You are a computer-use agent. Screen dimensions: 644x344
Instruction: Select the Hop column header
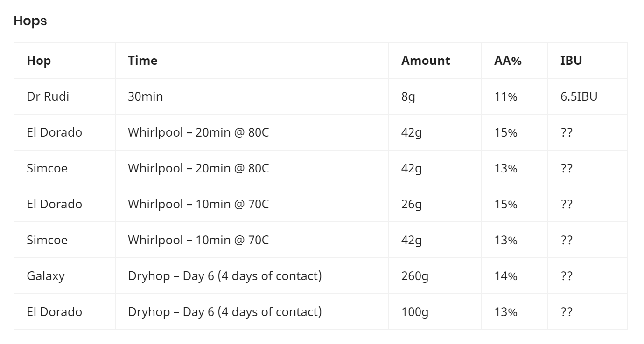click(39, 61)
